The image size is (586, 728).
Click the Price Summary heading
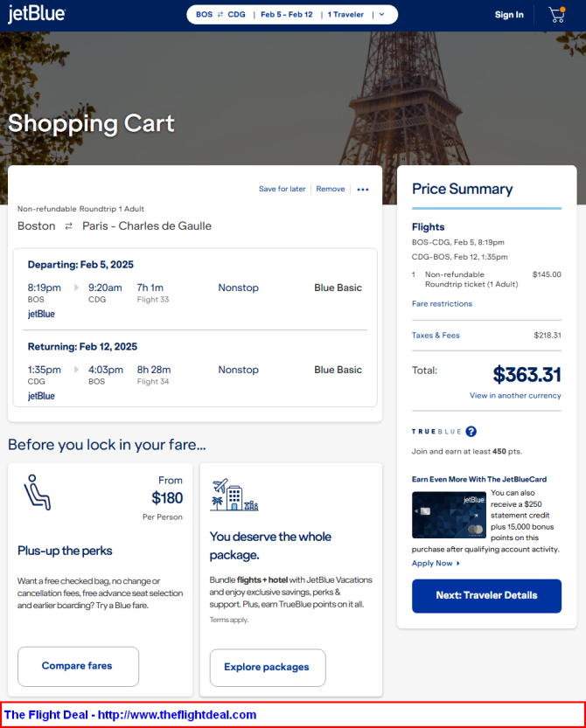[x=463, y=189]
